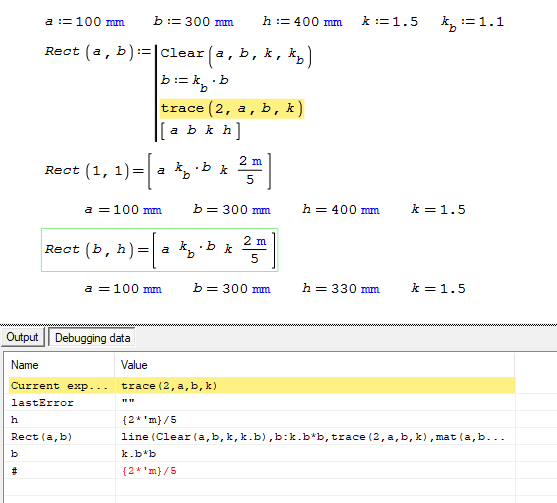Click the b := kb·b assignment line
This screenshot has height=503, width=557.
click(x=194, y=82)
